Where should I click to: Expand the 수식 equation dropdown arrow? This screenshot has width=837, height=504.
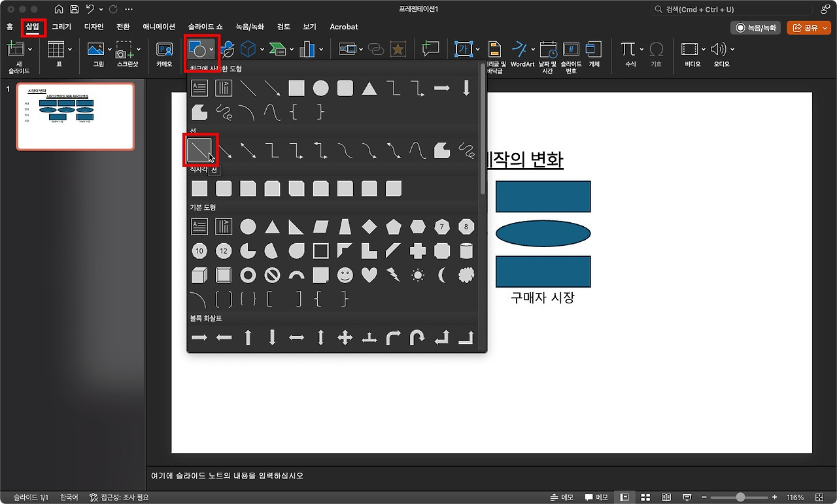(x=640, y=49)
